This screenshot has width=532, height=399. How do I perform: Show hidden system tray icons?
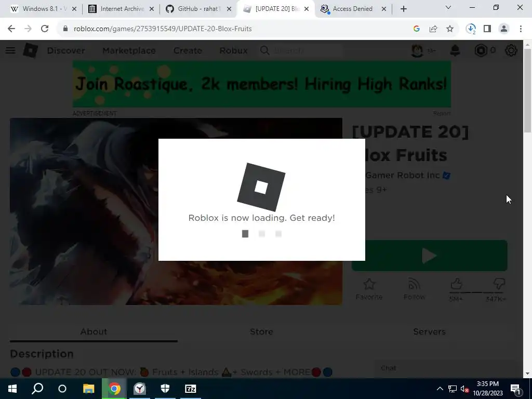coord(440,389)
